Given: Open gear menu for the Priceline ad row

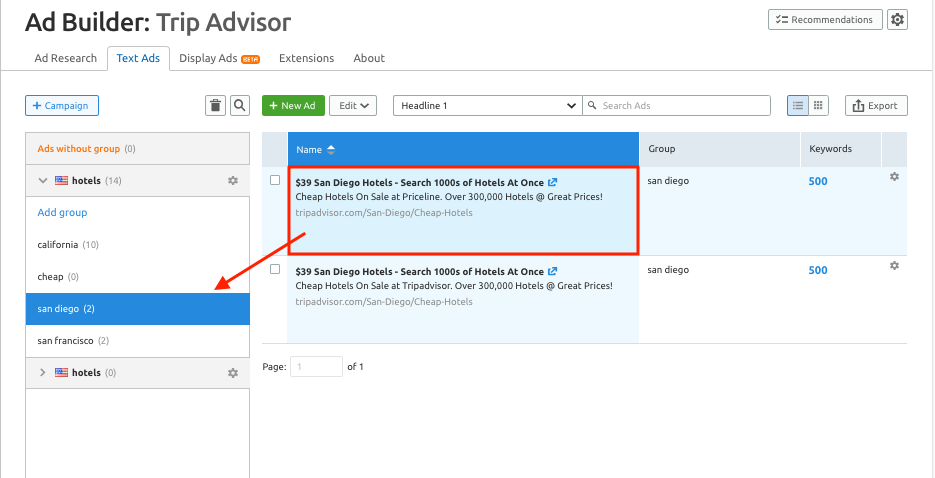Looking at the screenshot, I should (894, 177).
